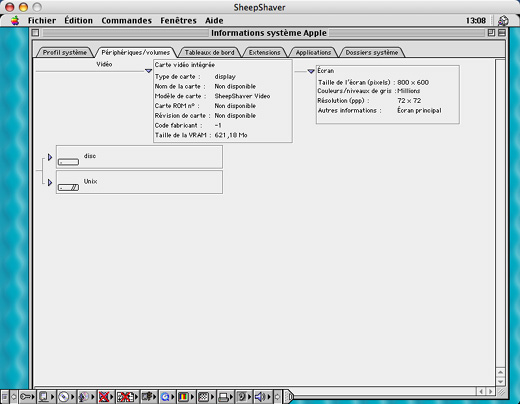Switch to the Extensions tab

pos(265,52)
